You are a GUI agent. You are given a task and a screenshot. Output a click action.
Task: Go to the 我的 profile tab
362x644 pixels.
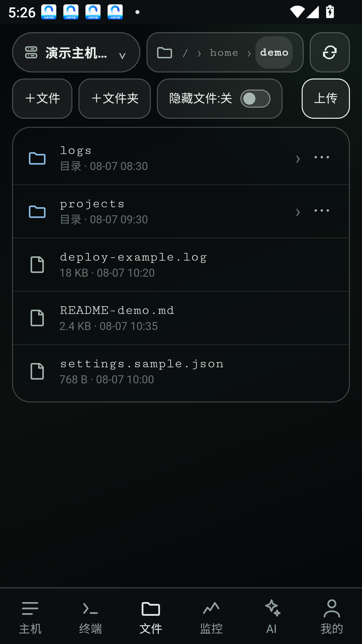pos(332,616)
